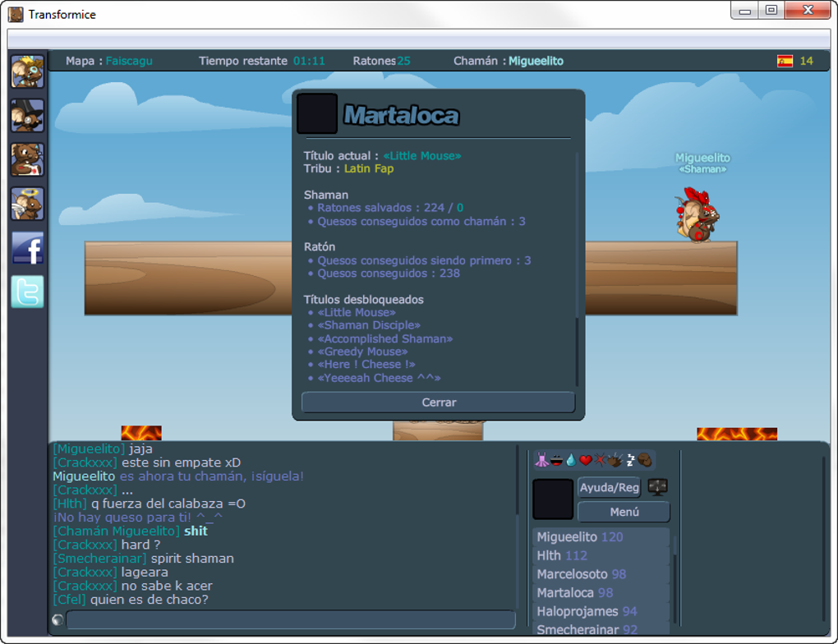Screen dimensions: 838x644
Task: Click the 'Quesos conseguidos como chamán : 3' line
Action: (421, 221)
